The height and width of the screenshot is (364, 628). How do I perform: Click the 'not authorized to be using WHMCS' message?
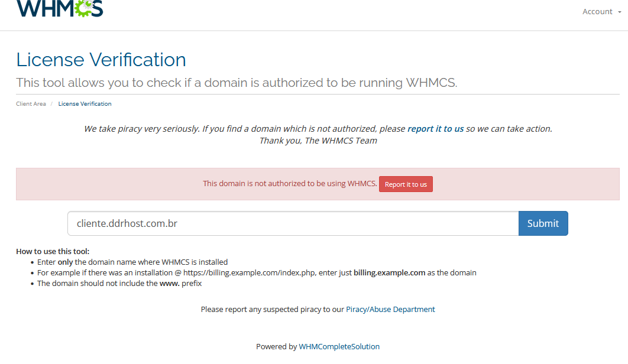(x=290, y=183)
